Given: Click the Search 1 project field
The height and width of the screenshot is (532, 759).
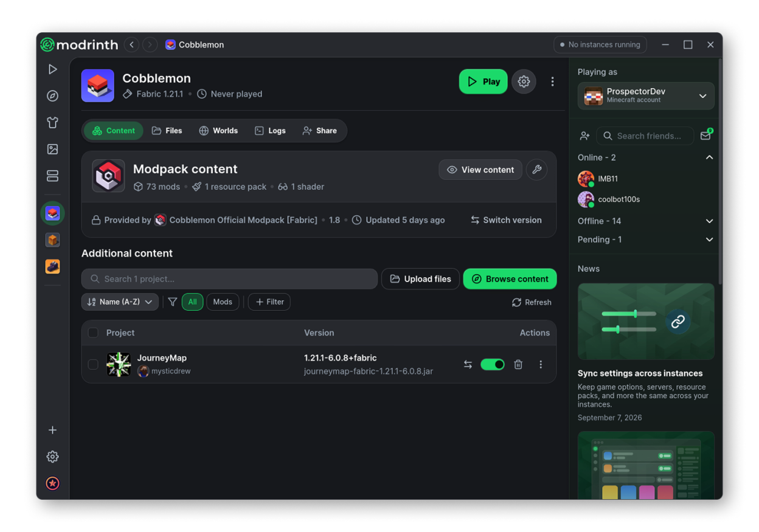Looking at the screenshot, I should [x=229, y=279].
